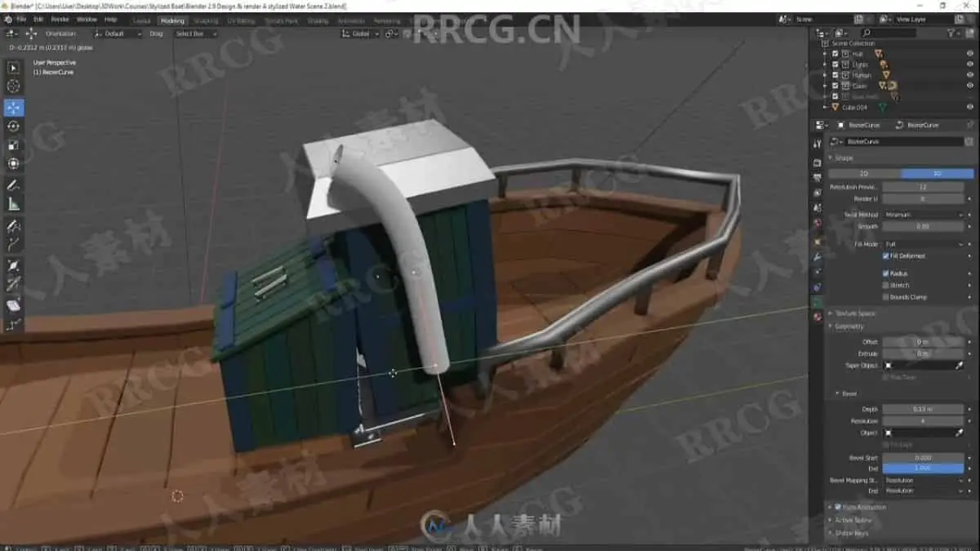This screenshot has width=980, height=551.
Task: Expand the Active Spline panel
Action: pyautogui.click(x=853, y=520)
